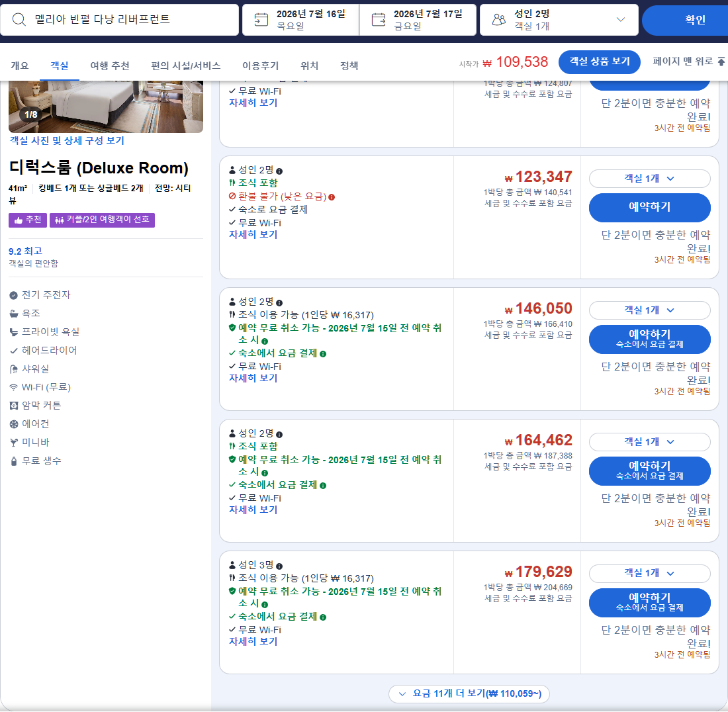
Task: Expand 요금 11개 더 보기
Action: 469,694
